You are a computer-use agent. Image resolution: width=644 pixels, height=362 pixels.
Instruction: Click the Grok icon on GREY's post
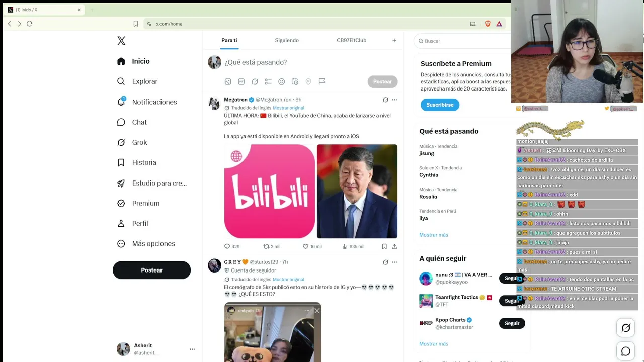(x=385, y=262)
